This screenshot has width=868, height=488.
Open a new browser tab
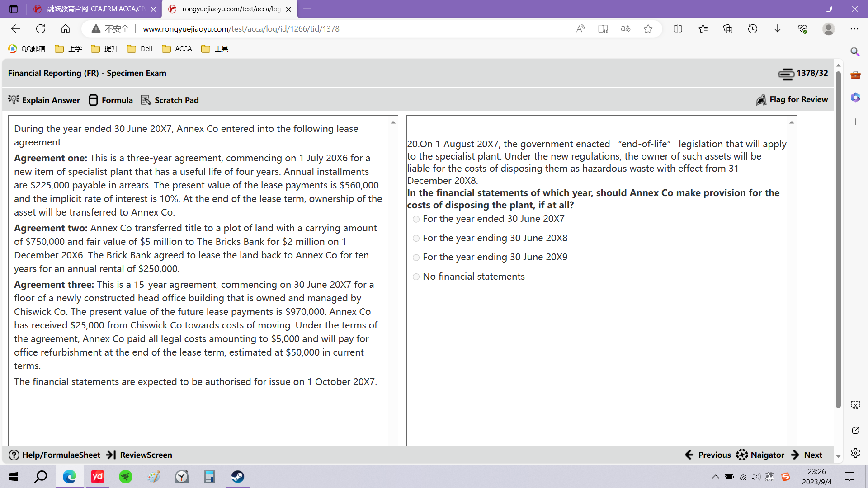307,9
